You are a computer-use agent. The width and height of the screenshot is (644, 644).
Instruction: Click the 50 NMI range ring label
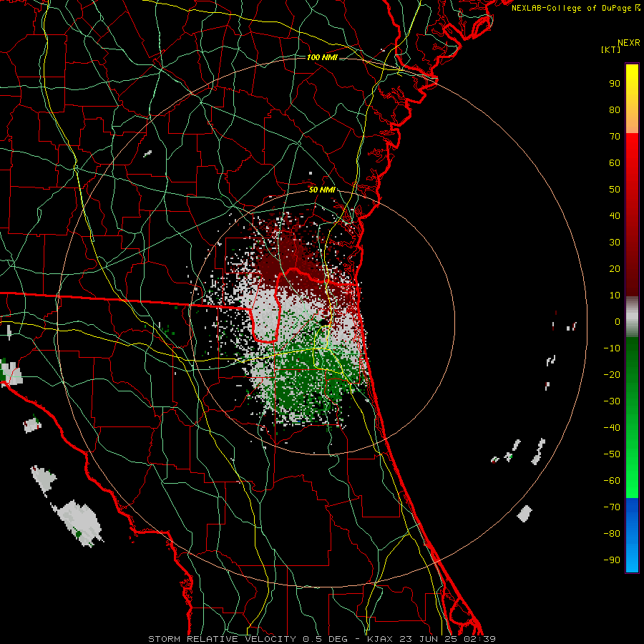coord(322,190)
